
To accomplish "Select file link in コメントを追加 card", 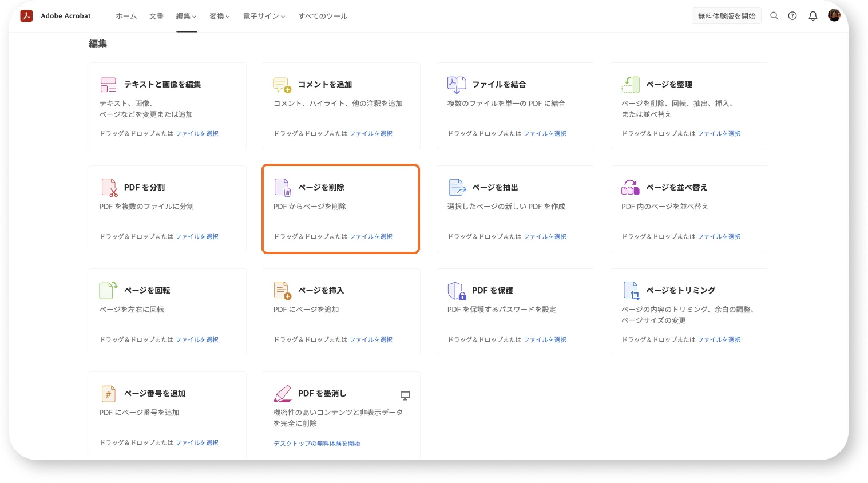I will click(371, 133).
